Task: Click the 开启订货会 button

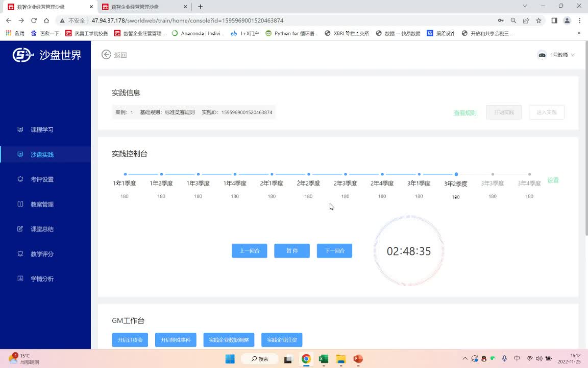Action: [x=130, y=340]
